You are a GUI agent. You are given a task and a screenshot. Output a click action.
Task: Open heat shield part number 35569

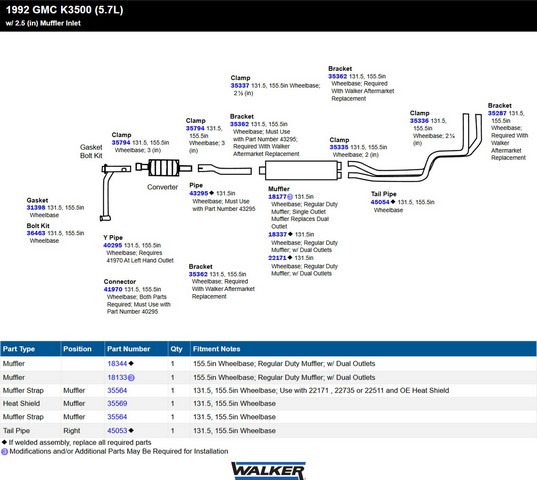click(117, 403)
